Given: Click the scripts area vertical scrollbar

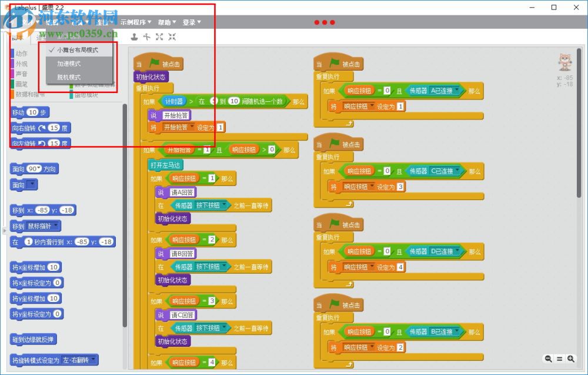Looking at the screenshot, I should (579, 122).
